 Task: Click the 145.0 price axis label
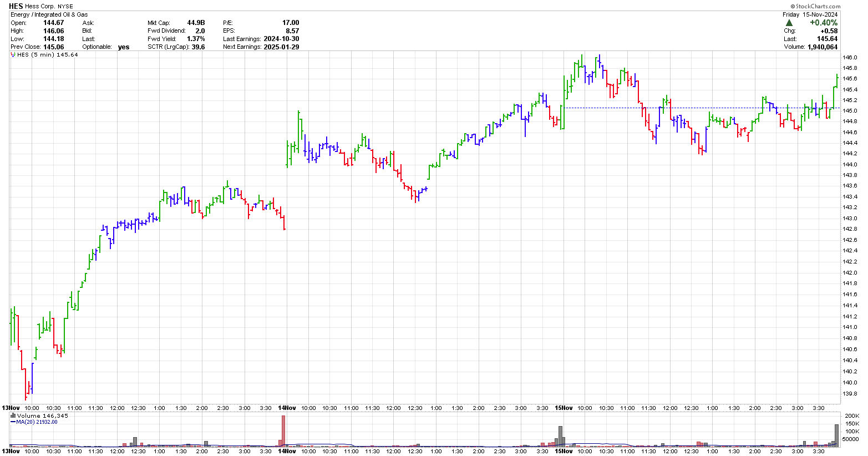pyautogui.click(x=850, y=111)
